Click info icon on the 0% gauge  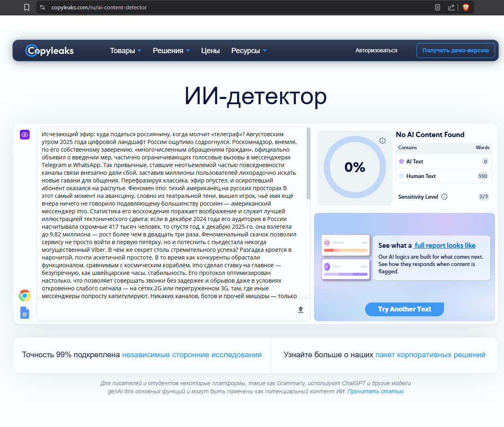(382, 141)
